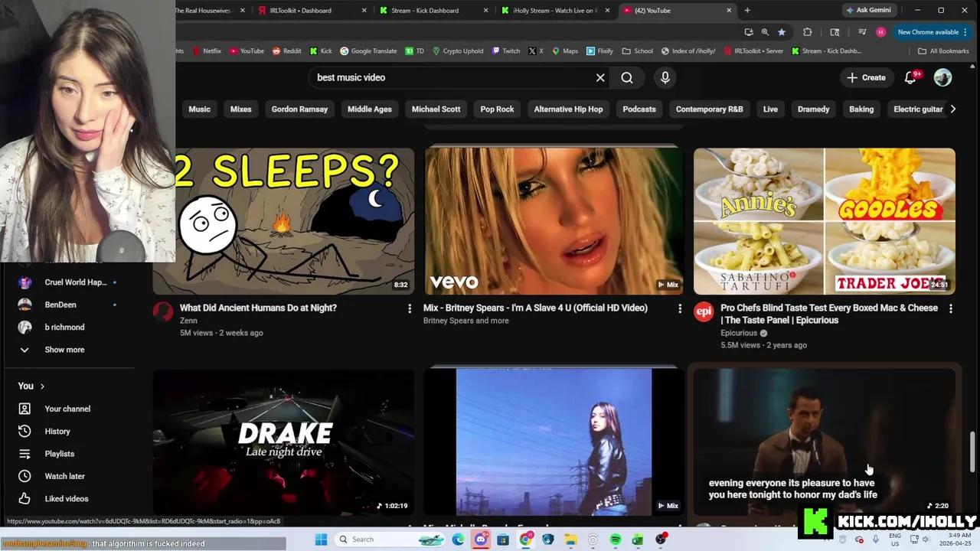Open OBS Studio from taskbar

(x=660, y=540)
